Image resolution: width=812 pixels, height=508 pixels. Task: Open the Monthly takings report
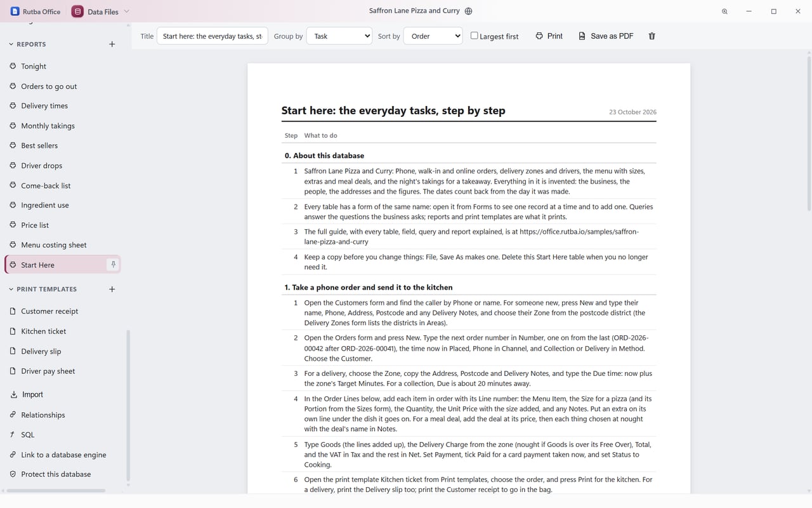tap(62, 126)
